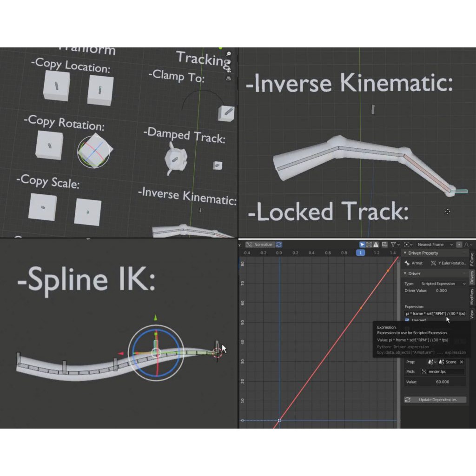Open the filter funnel dropdown
Image resolution: width=476 pixels, height=476 pixels.
395,245
